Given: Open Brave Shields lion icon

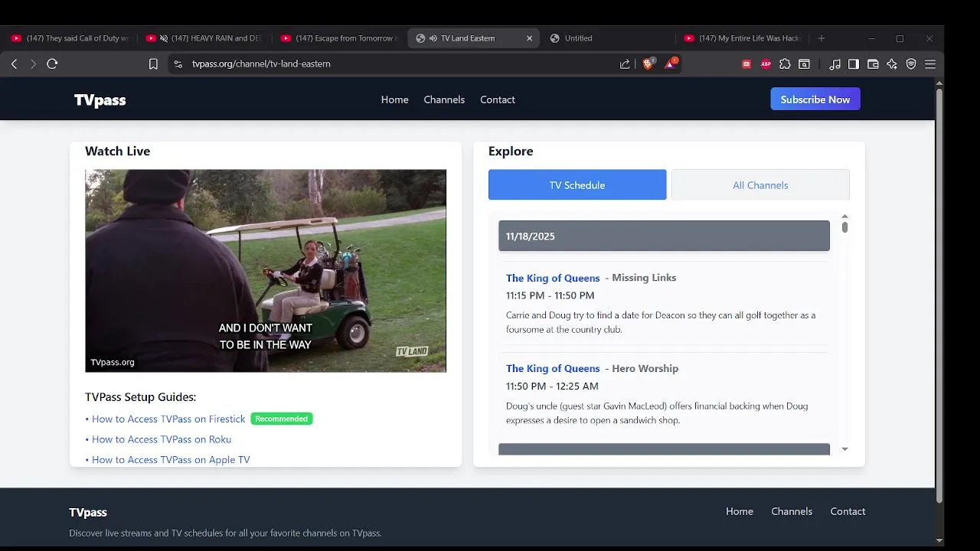Looking at the screenshot, I should (x=648, y=64).
